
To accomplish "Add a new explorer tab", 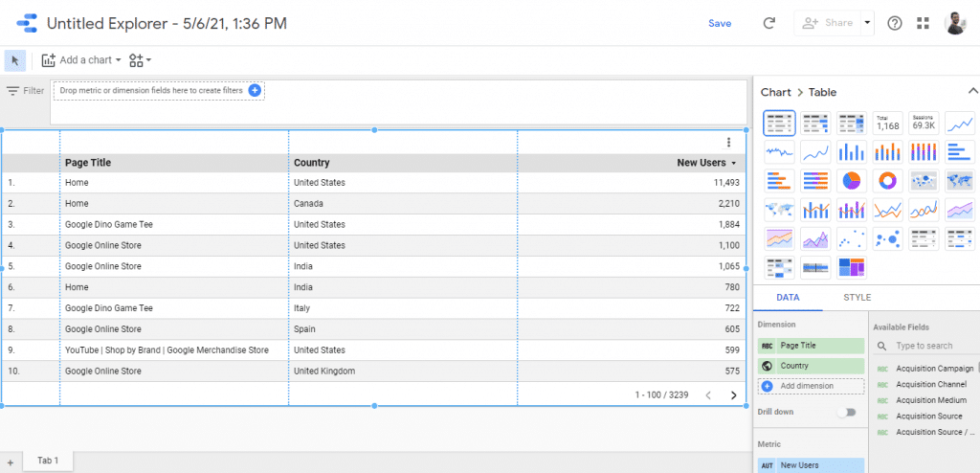I will pos(10,462).
